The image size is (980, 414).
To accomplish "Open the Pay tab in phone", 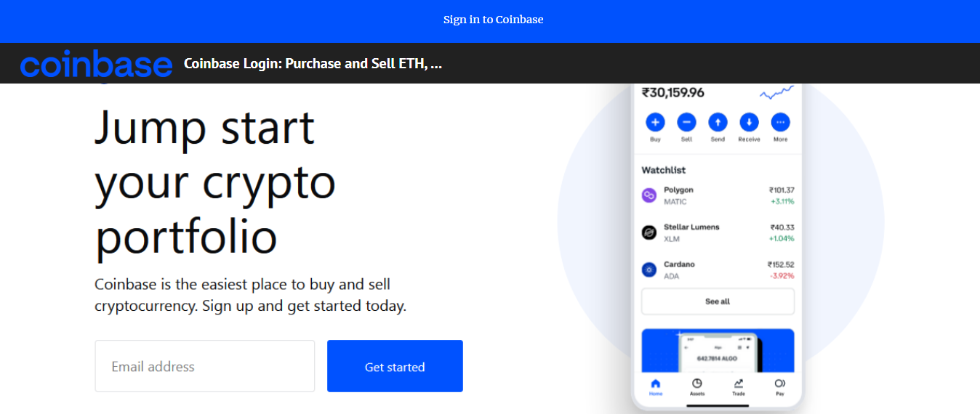I will pos(780,386).
